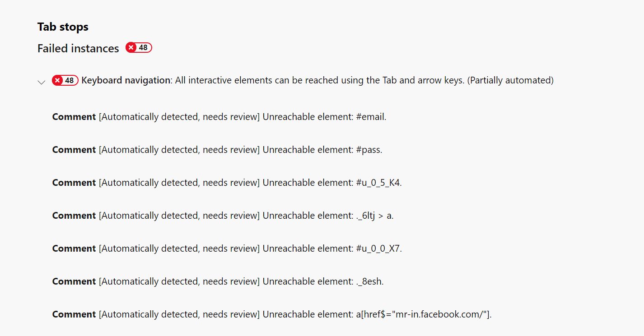The height and width of the screenshot is (336, 644).
Task: Click the mr-in.facebook.com unreachable link comment
Action: pyautogui.click(x=271, y=314)
